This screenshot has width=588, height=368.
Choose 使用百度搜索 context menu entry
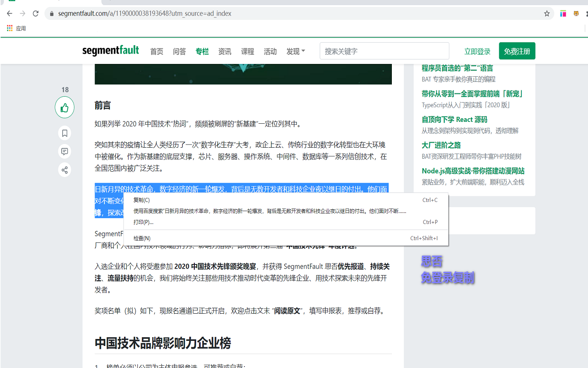286,211
